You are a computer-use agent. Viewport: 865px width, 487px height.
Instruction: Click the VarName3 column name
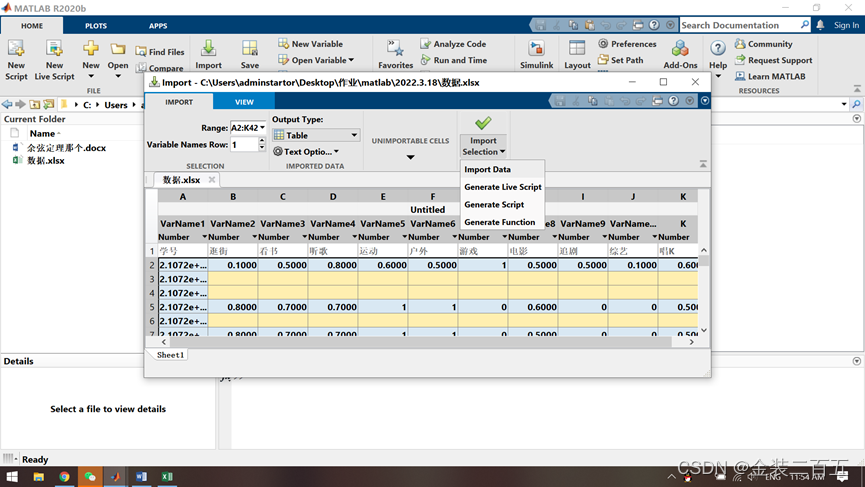(282, 223)
